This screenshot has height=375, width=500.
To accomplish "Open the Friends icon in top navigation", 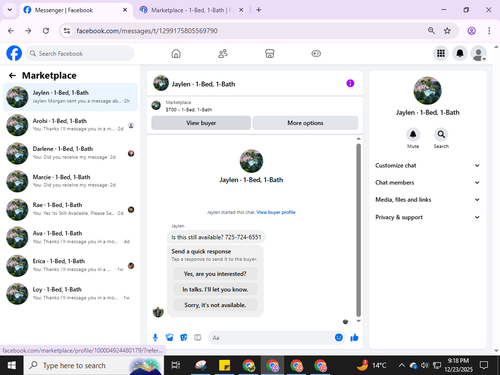I will point(223,53).
